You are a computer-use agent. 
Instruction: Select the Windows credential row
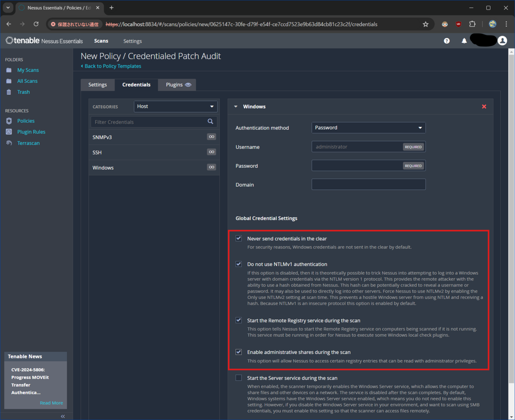154,168
